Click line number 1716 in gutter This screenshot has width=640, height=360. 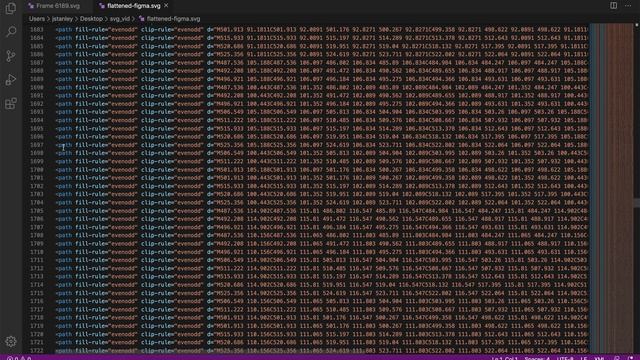point(36,301)
